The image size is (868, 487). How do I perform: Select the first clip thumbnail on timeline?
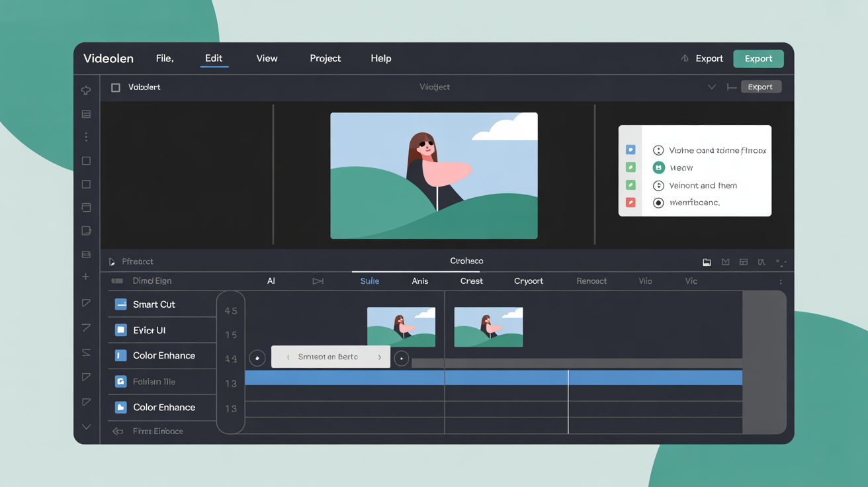point(402,327)
